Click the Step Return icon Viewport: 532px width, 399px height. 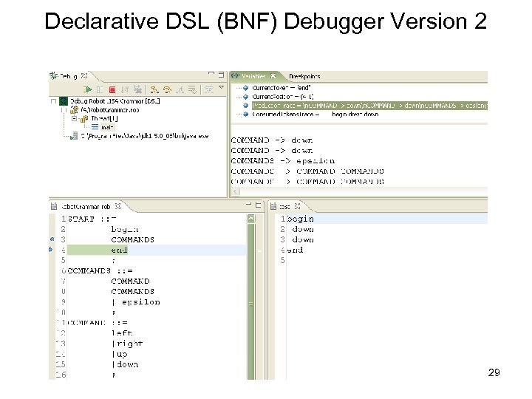click(x=180, y=89)
